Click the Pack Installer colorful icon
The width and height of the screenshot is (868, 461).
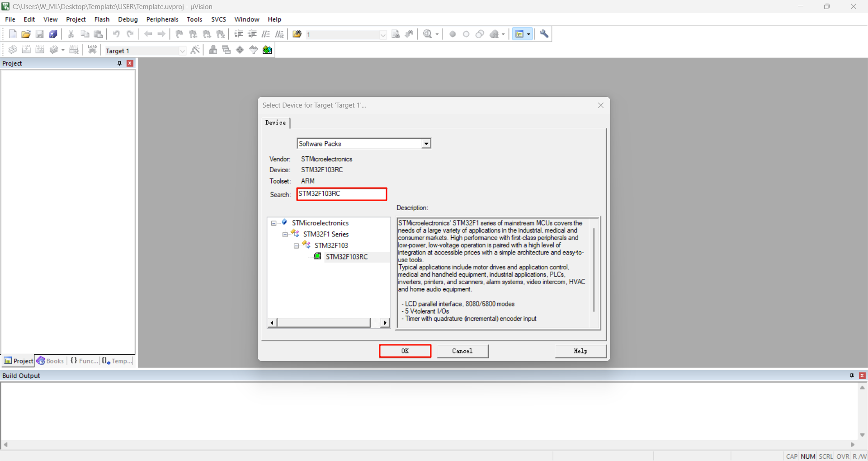[267, 50]
